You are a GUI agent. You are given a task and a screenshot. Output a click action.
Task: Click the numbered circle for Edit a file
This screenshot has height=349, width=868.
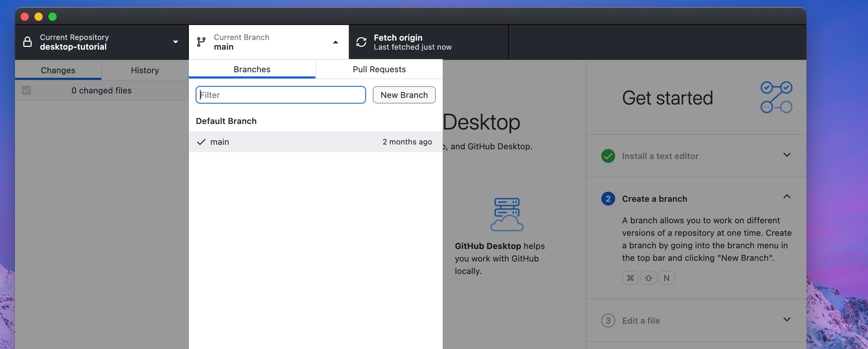click(608, 320)
